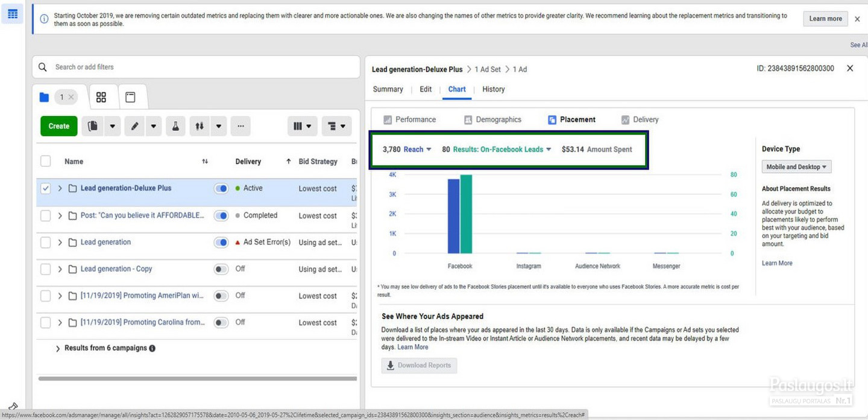Expand the Lead generation-Deluxe Plus campaign row

pyautogui.click(x=60, y=188)
